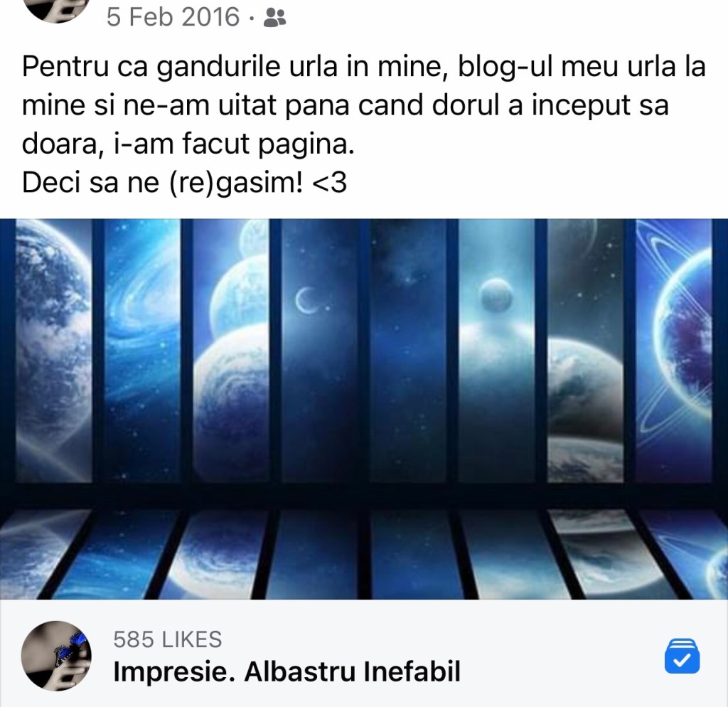Open the butterfly page avatar beside the likes

(x=56, y=656)
